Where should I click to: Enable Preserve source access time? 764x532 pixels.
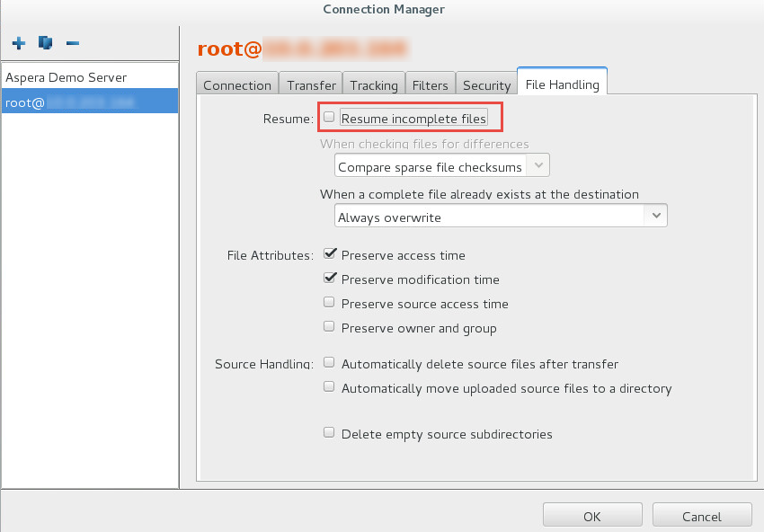pos(330,301)
